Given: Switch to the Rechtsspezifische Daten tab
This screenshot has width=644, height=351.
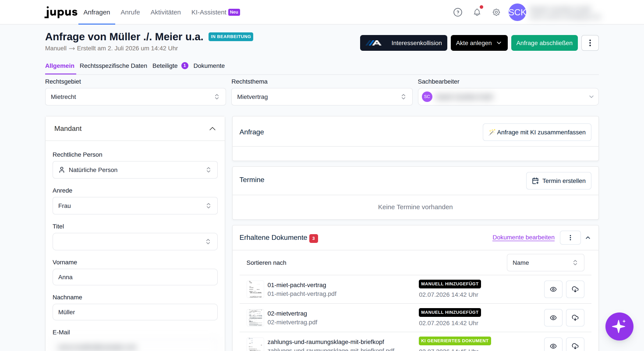Looking at the screenshot, I should [x=113, y=66].
